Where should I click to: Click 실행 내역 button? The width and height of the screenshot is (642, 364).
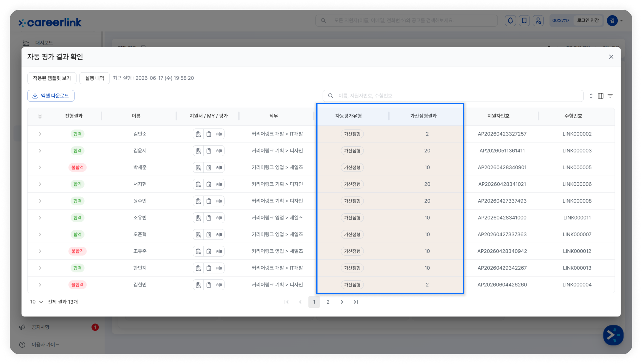tap(94, 78)
